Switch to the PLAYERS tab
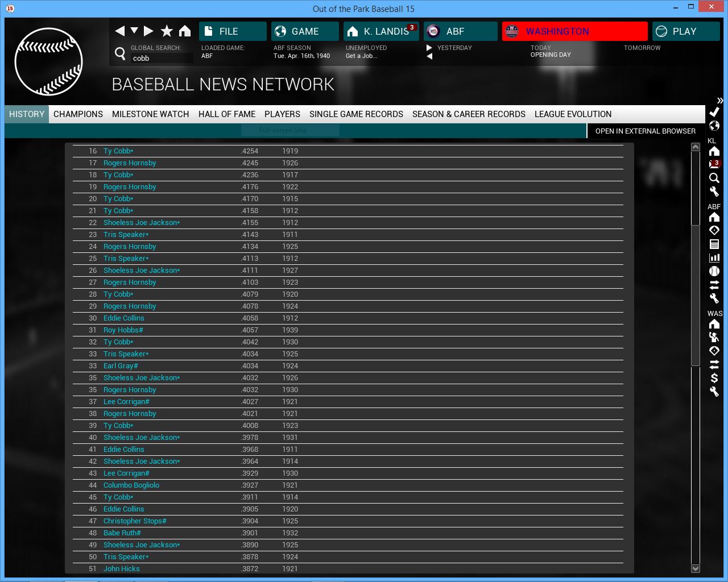 click(x=282, y=114)
